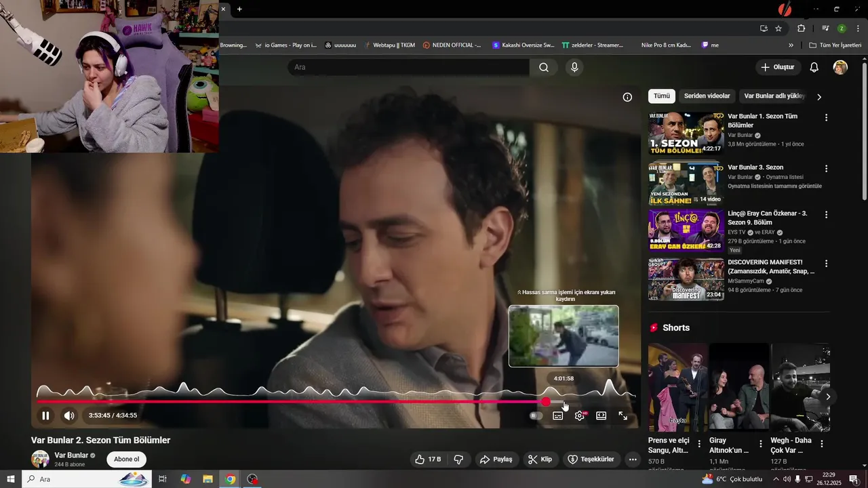
Task: Select the Var Bunlar adlı yükleyen chip
Action: click(774, 96)
